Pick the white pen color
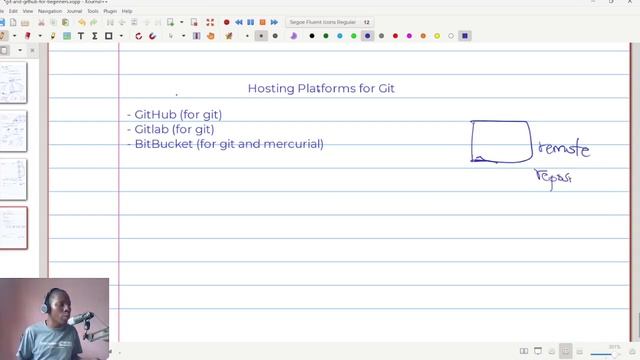This screenshot has height=360, width=640. (x=451, y=36)
